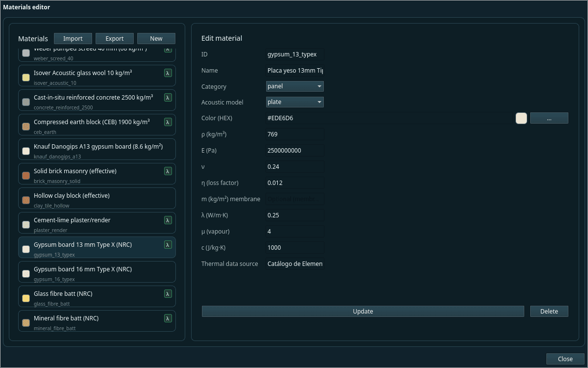Click lambda badge on Isover Acoustic glass wool
This screenshot has width=588, height=368.
(x=168, y=73)
